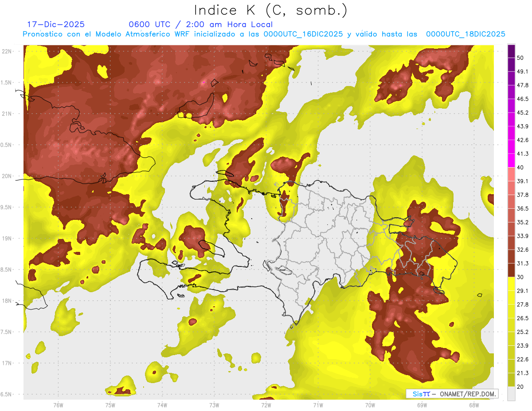
Task: Click the "72W" longitude label
Action: [x=266, y=405]
